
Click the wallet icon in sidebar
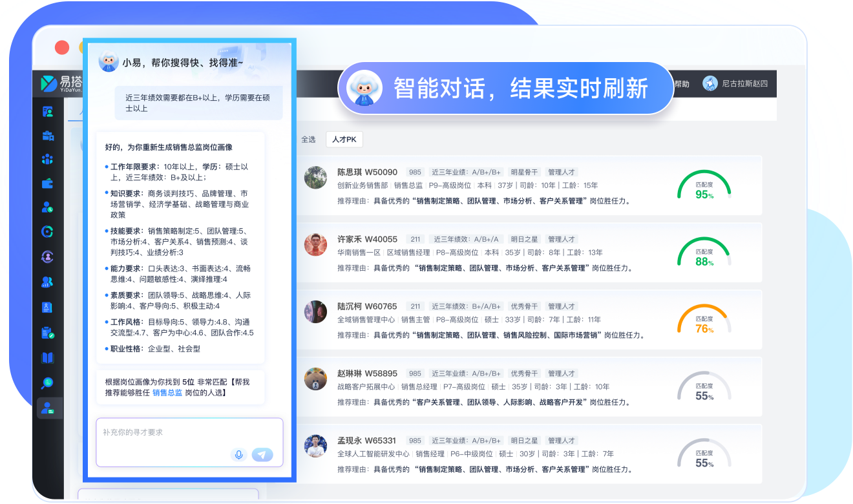(48, 184)
